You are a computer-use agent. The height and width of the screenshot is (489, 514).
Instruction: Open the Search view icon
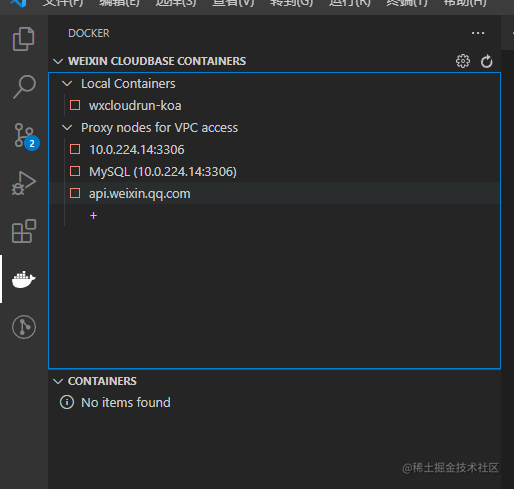[24, 87]
